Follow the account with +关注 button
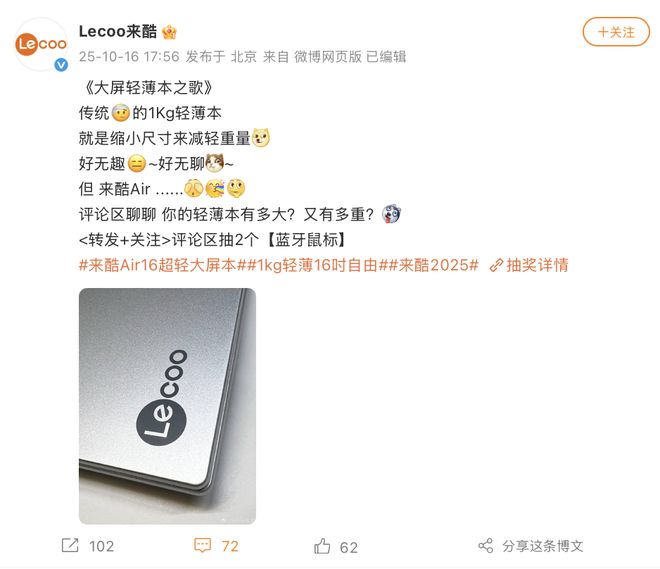 click(x=616, y=32)
